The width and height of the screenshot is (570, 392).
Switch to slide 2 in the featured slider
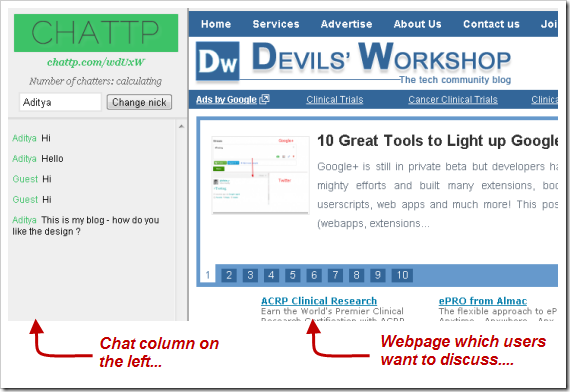coord(229,275)
